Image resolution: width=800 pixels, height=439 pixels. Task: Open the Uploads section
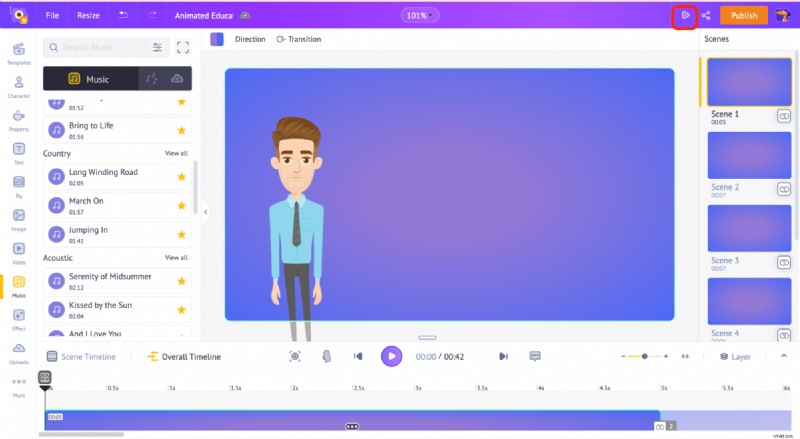tap(19, 352)
